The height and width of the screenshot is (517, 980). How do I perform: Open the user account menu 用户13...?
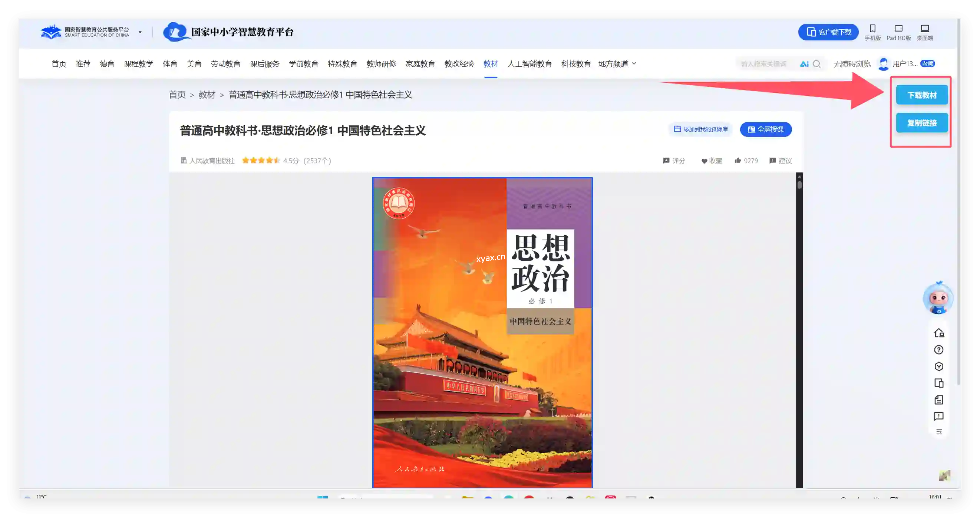pyautogui.click(x=905, y=64)
